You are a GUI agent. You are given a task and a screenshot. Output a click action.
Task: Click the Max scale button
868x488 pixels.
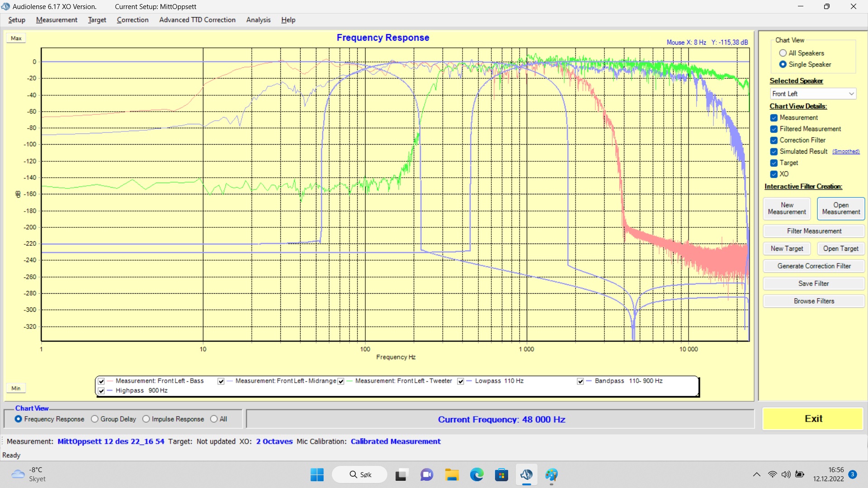(x=16, y=38)
